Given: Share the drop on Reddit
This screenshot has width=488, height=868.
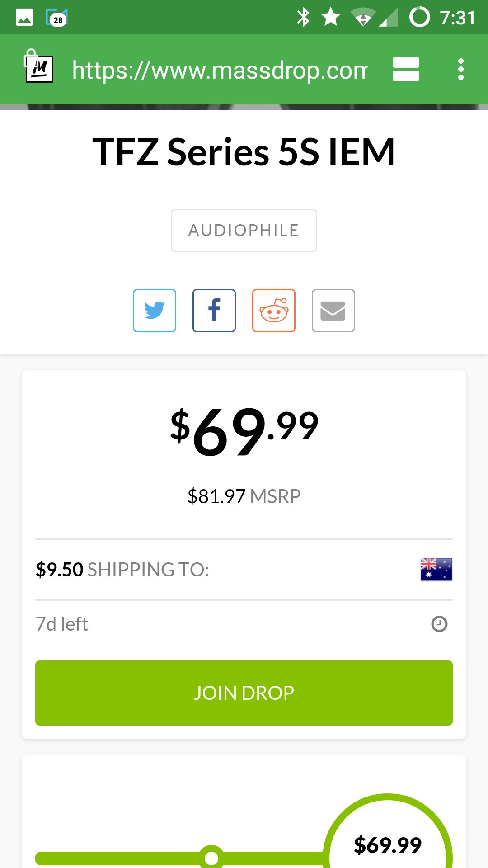Looking at the screenshot, I should (274, 311).
